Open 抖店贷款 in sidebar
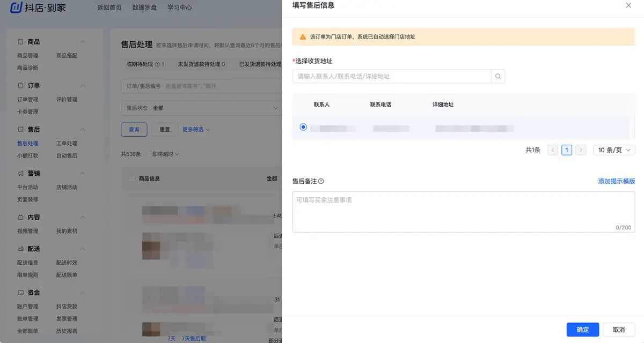This screenshot has width=644, height=343. click(x=67, y=307)
